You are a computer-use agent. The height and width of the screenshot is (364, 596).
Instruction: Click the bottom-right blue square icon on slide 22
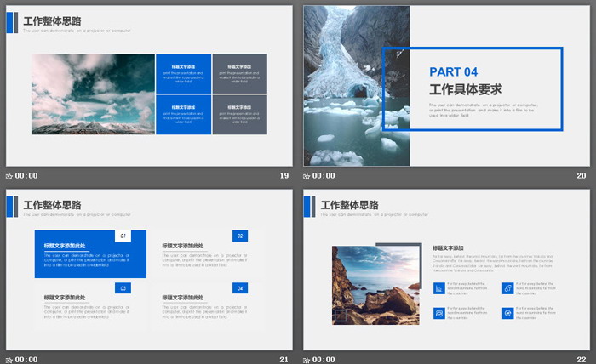(x=507, y=313)
